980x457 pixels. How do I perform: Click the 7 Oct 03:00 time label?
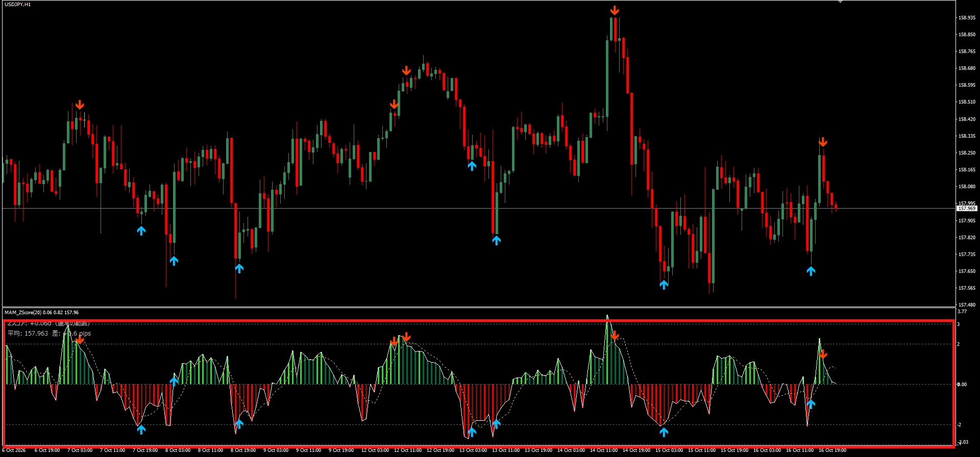tap(80, 450)
